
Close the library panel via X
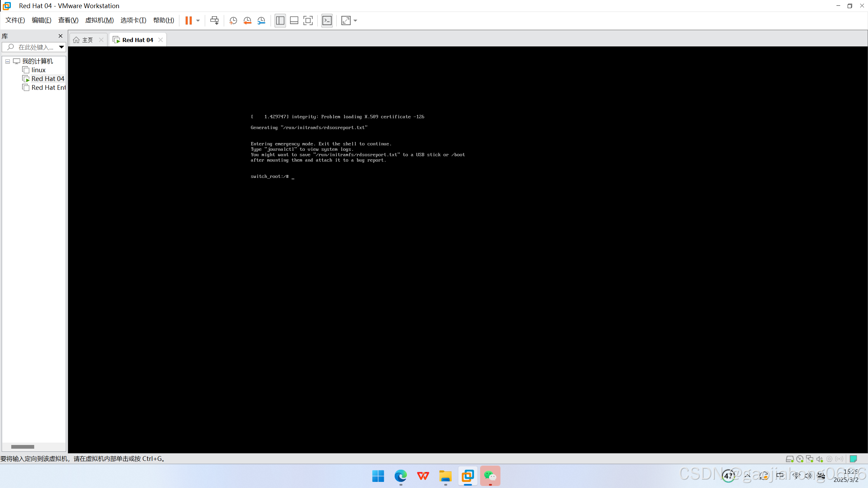(60, 36)
